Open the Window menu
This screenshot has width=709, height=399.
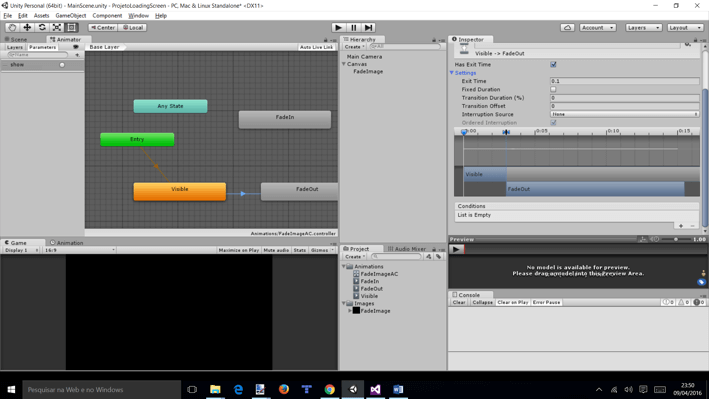coord(138,15)
